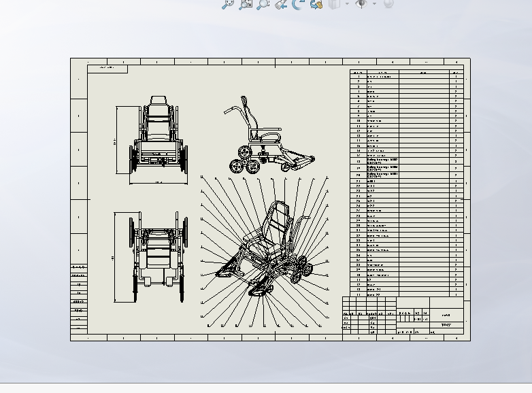This screenshot has height=393, width=532.
Task: Activate the Rotate View tool
Action: click(298, 4)
